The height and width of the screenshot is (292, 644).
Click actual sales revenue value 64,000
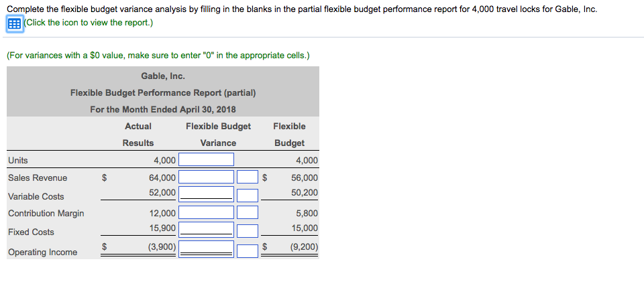click(x=162, y=177)
